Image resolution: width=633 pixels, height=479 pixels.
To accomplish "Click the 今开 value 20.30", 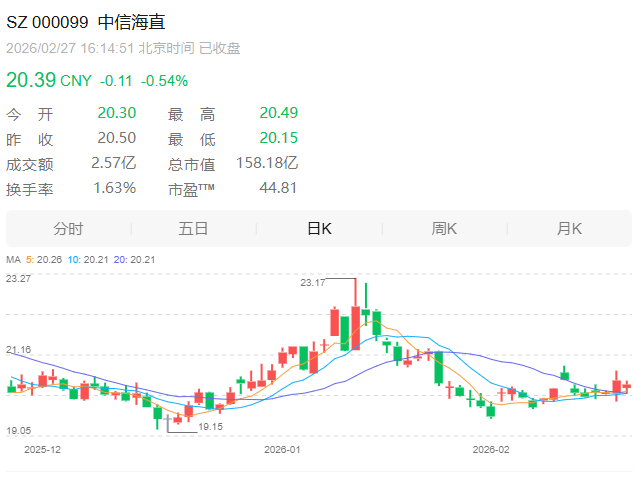I will [x=117, y=113].
